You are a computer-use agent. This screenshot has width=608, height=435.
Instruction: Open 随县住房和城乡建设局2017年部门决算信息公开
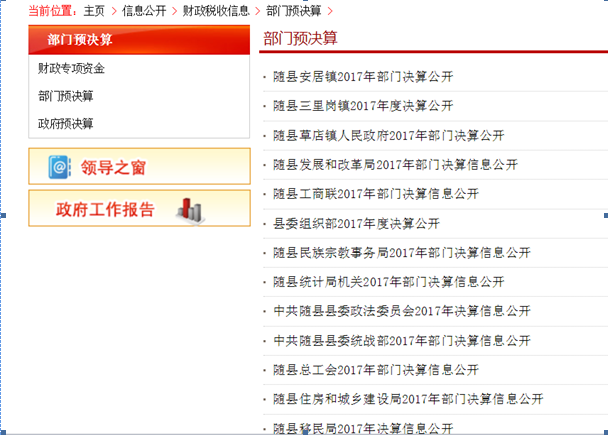[x=408, y=399]
